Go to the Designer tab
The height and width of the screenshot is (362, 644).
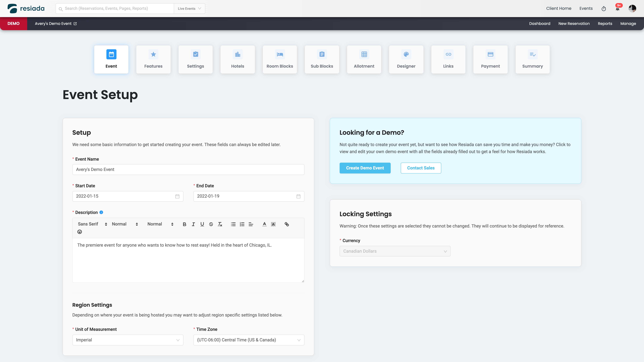coord(406,59)
